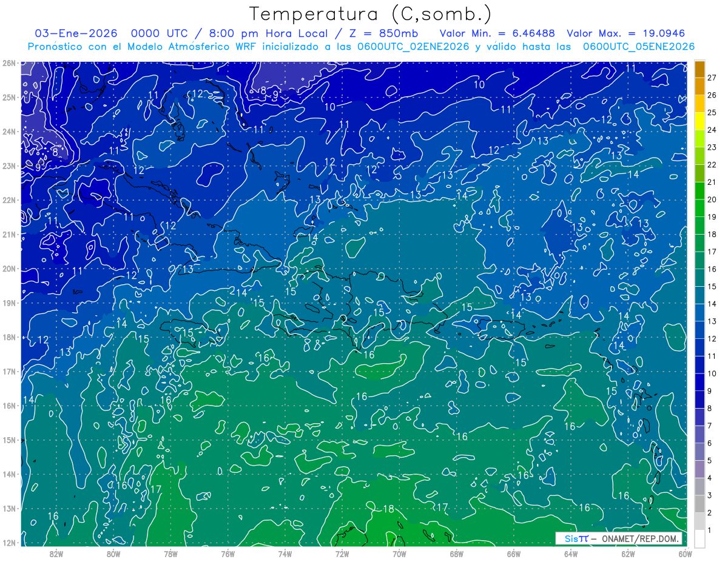This screenshot has width=728, height=562.
Task: Click the "76W" longitude axis label
Action: pos(228,554)
